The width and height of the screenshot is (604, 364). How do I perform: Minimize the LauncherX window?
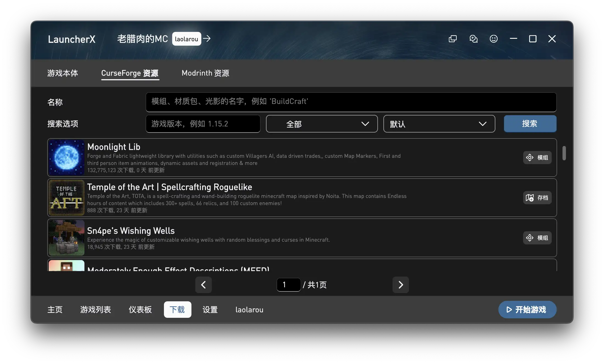tap(513, 39)
